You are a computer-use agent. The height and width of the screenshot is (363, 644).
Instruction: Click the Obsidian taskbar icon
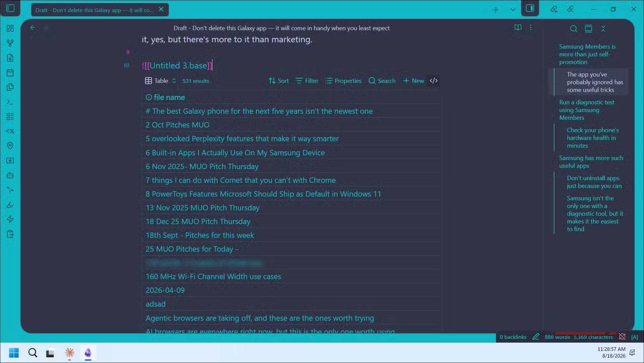pos(88,353)
